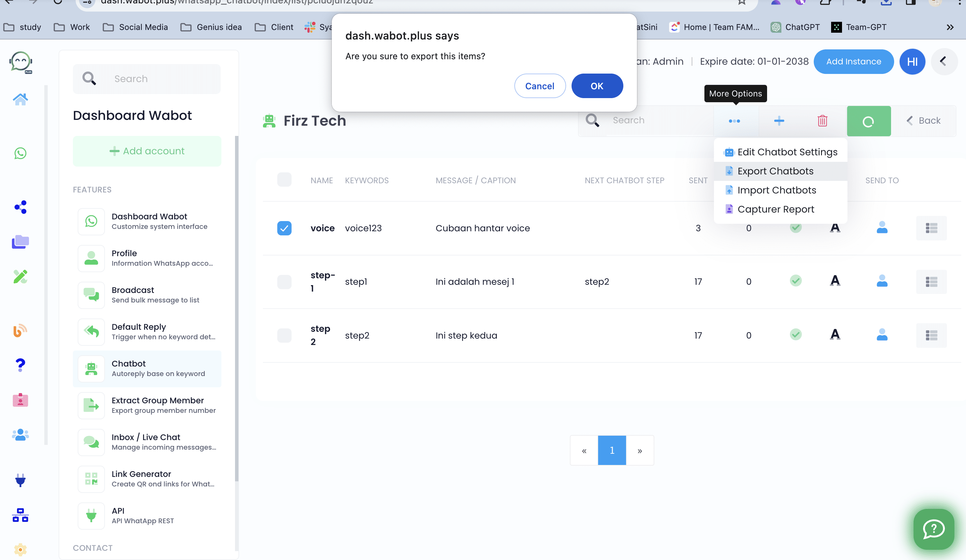Check the step-1 row checkbox
The image size is (966, 560).
pyautogui.click(x=284, y=282)
